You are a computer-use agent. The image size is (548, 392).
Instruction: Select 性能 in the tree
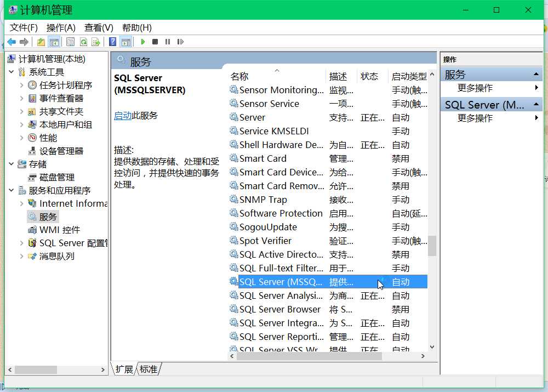(48, 138)
